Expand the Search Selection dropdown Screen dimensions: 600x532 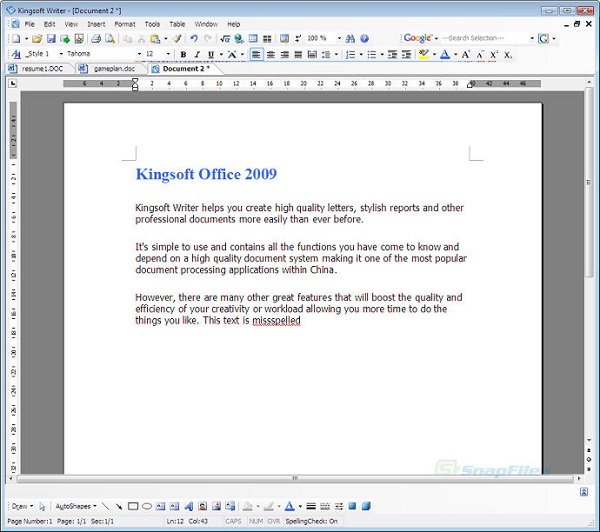click(x=532, y=38)
